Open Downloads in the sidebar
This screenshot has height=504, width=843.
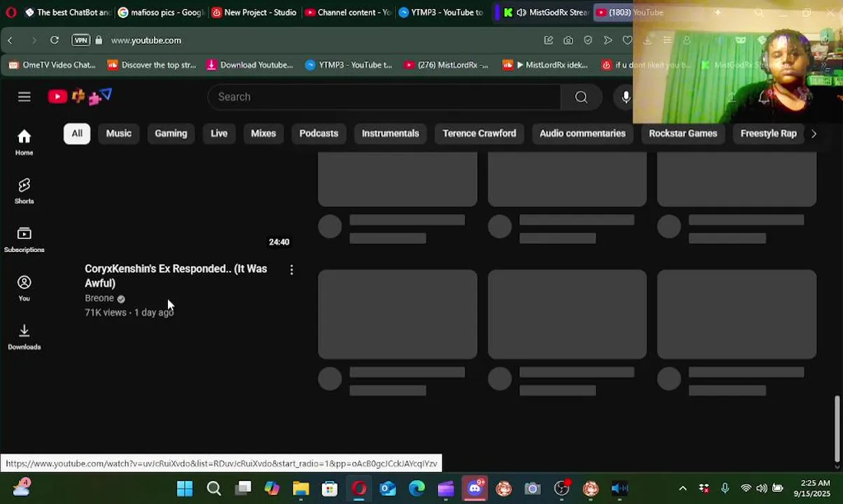tap(24, 337)
